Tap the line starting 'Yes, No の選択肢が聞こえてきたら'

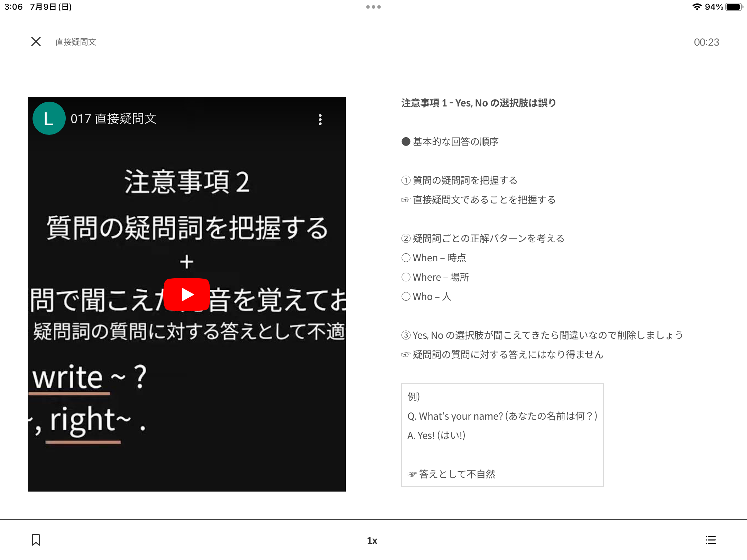[x=542, y=335]
